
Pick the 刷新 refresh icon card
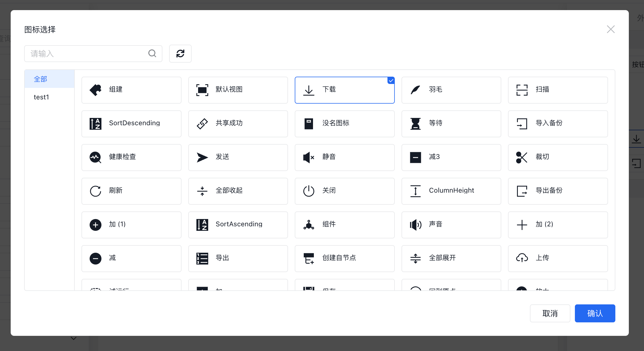coord(131,191)
